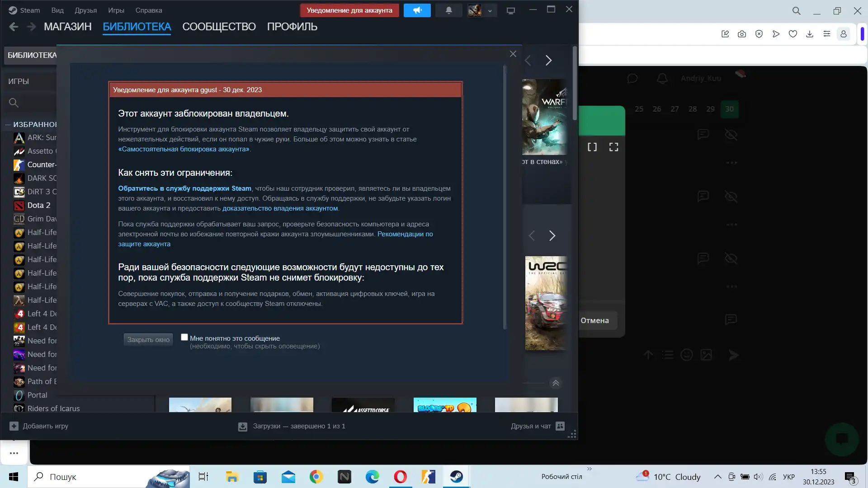Select Portal in the games list
Image resolution: width=868 pixels, height=488 pixels.
[31, 395]
